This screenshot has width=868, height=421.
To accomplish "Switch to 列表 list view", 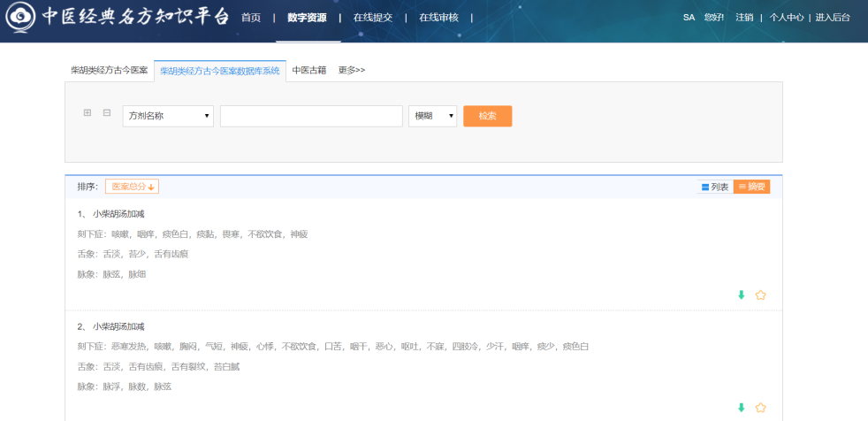I will pos(715,188).
